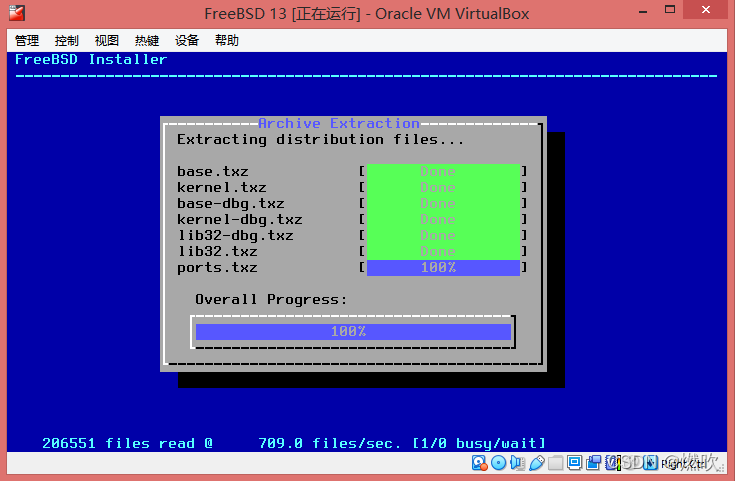Click the audio speaker status icon
735x481 pixels.
518,463
